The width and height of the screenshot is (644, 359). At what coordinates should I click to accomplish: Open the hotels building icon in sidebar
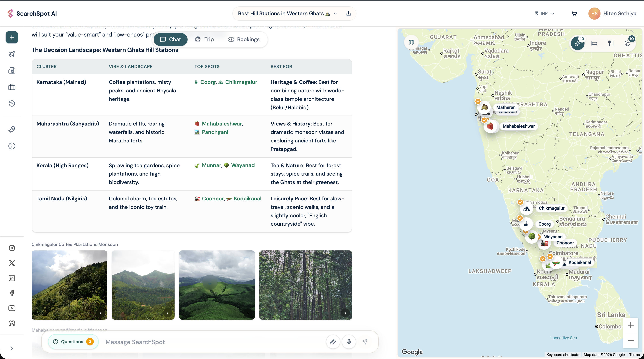[x=12, y=70]
